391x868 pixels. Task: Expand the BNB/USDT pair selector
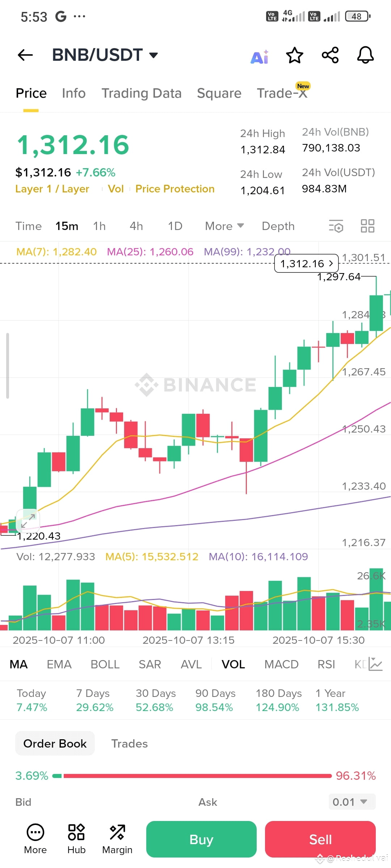[x=105, y=55]
